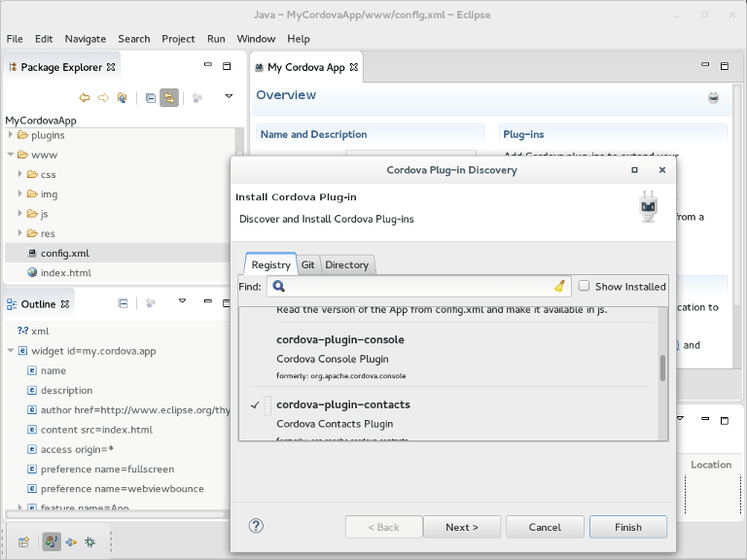This screenshot has width=747, height=560.
Task: Select the access origin=* outline node
Action: (77, 449)
